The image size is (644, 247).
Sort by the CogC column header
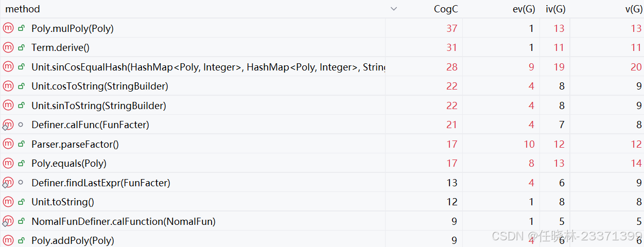coord(446,9)
